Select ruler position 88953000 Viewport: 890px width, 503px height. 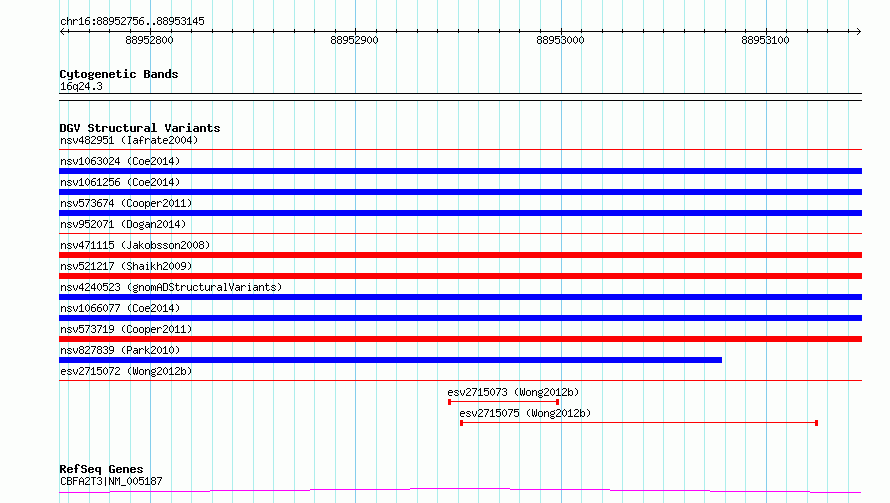[560, 40]
